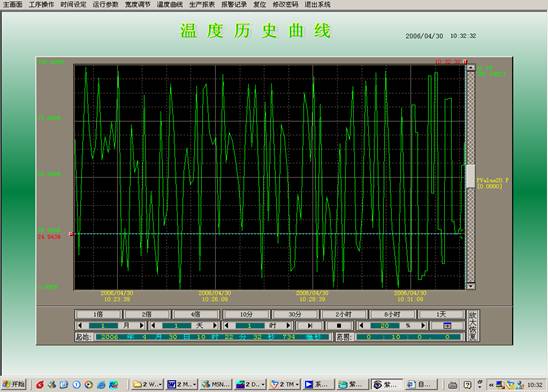Set time span to 2小时

(344, 314)
